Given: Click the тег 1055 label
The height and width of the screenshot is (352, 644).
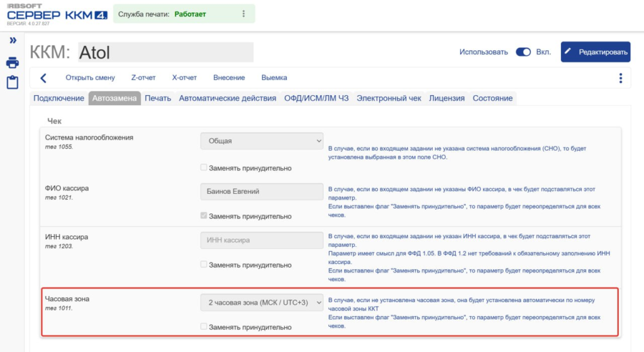Looking at the screenshot, I should tap(58, 147).
